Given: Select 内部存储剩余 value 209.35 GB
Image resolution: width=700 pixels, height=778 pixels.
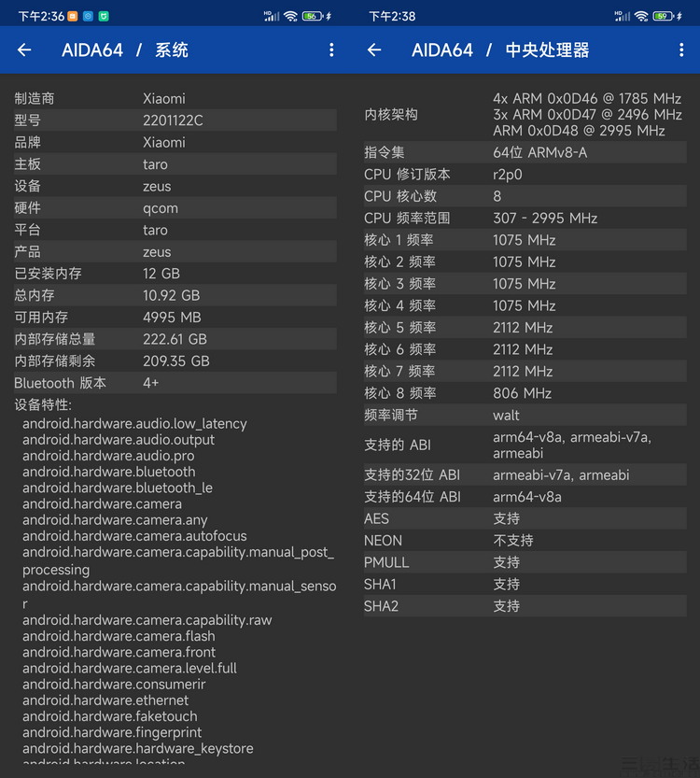Looking at the screenshot, I should click(176, 361).
